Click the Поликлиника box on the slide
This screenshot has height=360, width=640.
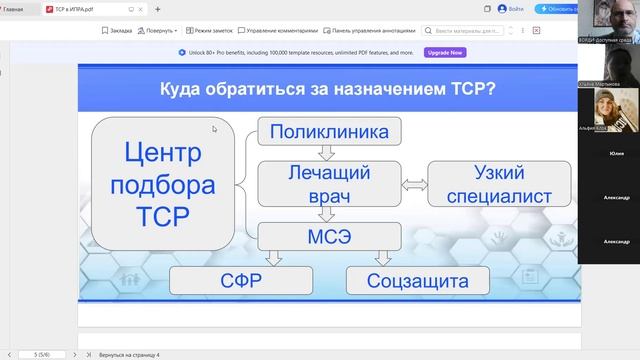click(x=329, y=131)
